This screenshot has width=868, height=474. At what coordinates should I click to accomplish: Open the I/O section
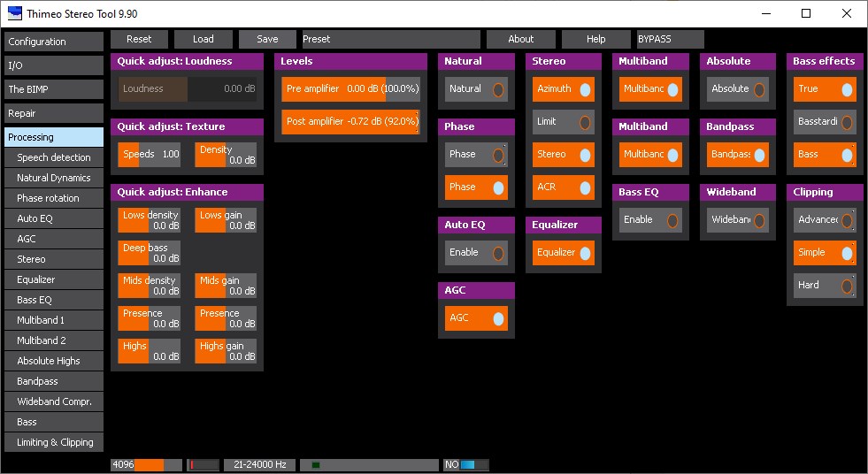54,65
